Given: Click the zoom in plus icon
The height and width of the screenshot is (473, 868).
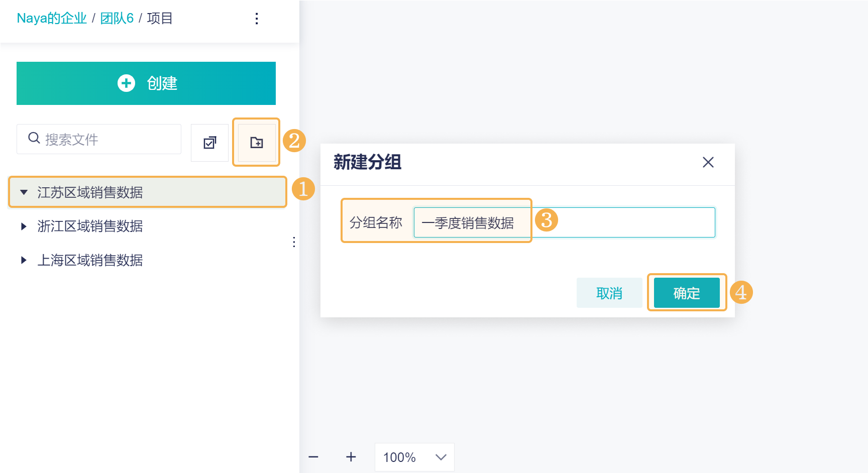Looking at the screenshot, I should click(351, 457).
